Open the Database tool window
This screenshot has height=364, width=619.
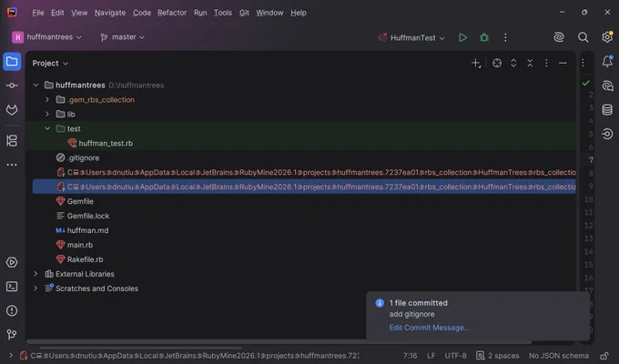tap(607, 110)
